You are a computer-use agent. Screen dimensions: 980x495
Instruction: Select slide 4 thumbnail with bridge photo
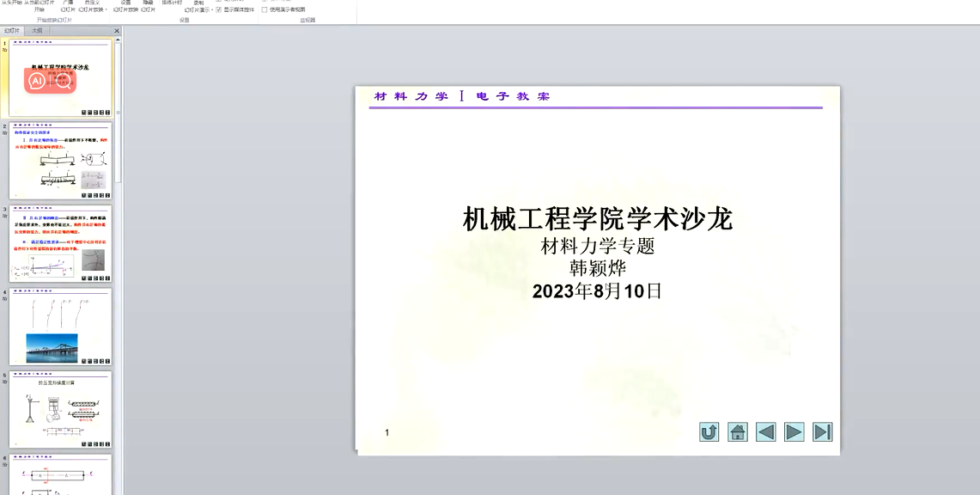[x=60, y=327]
